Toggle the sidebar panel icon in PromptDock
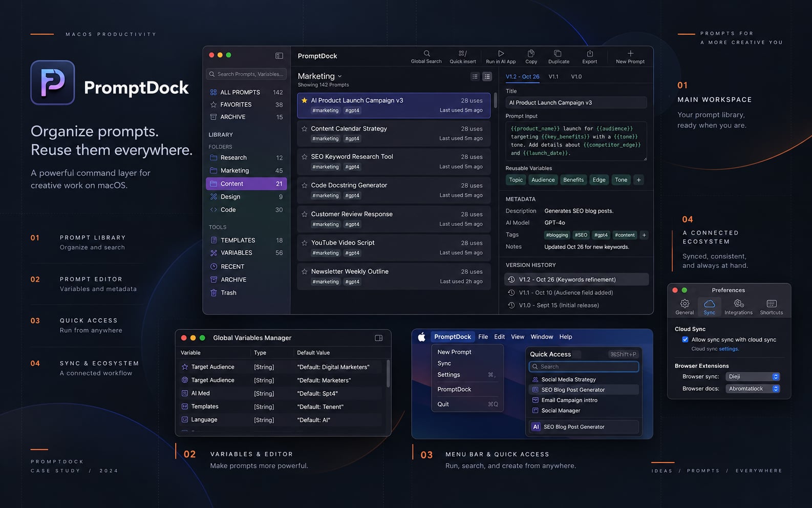812x508 pixels. [279, 55]
